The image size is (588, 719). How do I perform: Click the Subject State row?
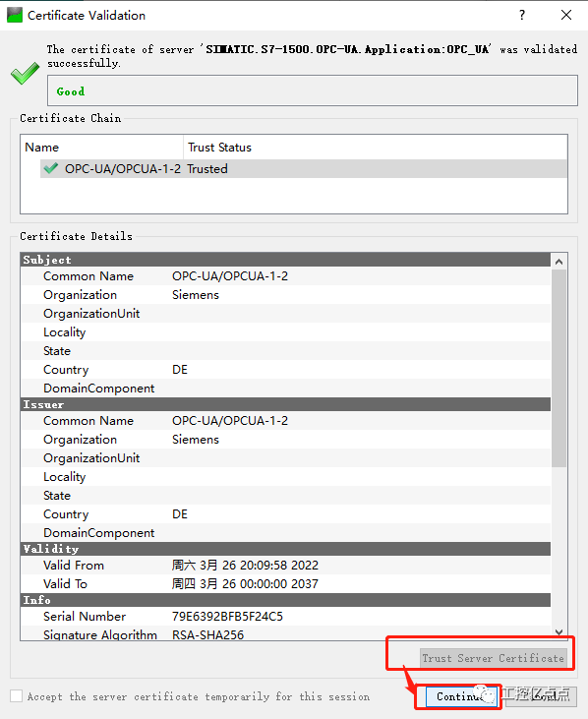point(285,351)
